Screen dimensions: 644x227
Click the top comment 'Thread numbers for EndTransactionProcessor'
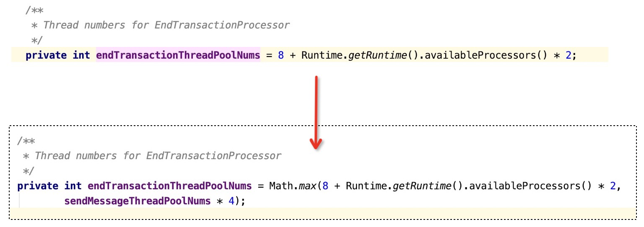(166, 25)
